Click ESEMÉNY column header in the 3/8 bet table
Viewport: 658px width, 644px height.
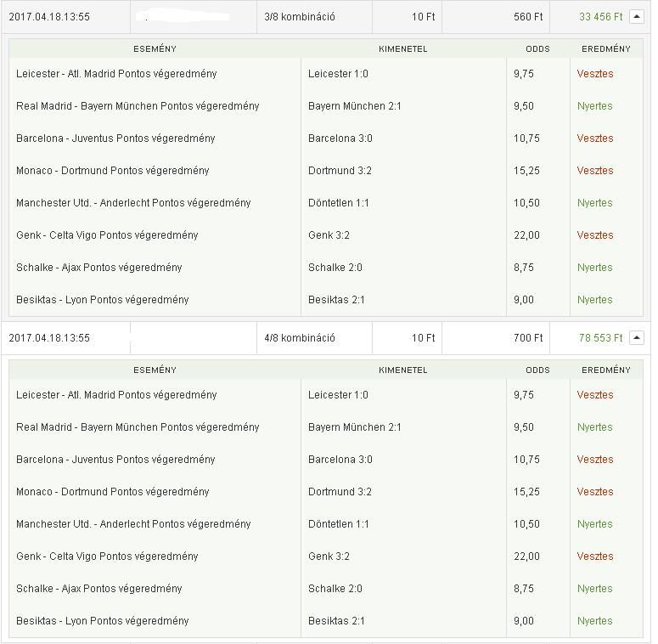(155, 49)
